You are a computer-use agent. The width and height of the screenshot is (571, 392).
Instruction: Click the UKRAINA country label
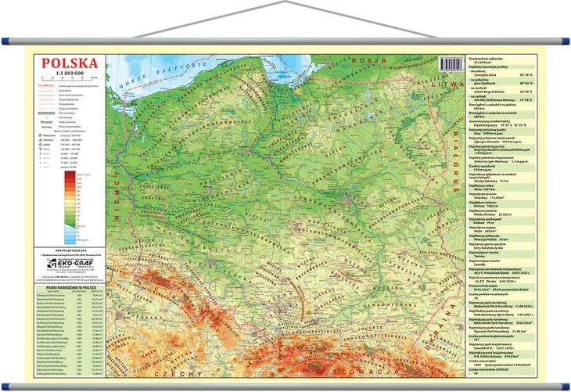coord(439,325)
